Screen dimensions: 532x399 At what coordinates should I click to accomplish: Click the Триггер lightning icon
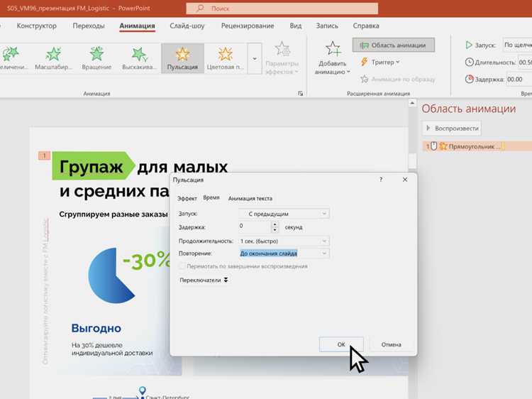pos(364,62)
